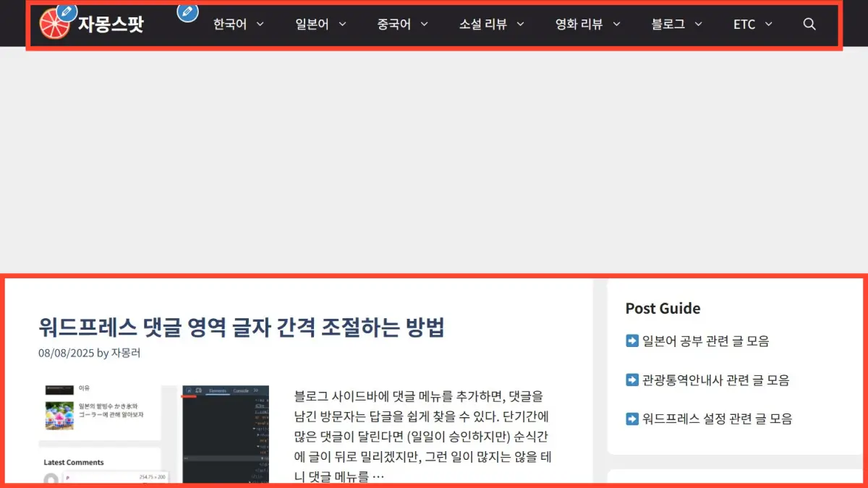
Task: Expand the chevron next to ETC
Action: 769,24
